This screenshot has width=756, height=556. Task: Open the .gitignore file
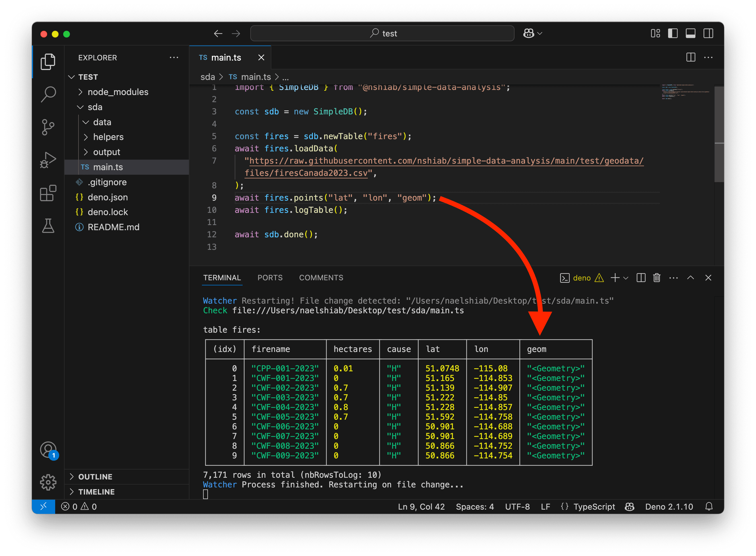click(127, 182)
